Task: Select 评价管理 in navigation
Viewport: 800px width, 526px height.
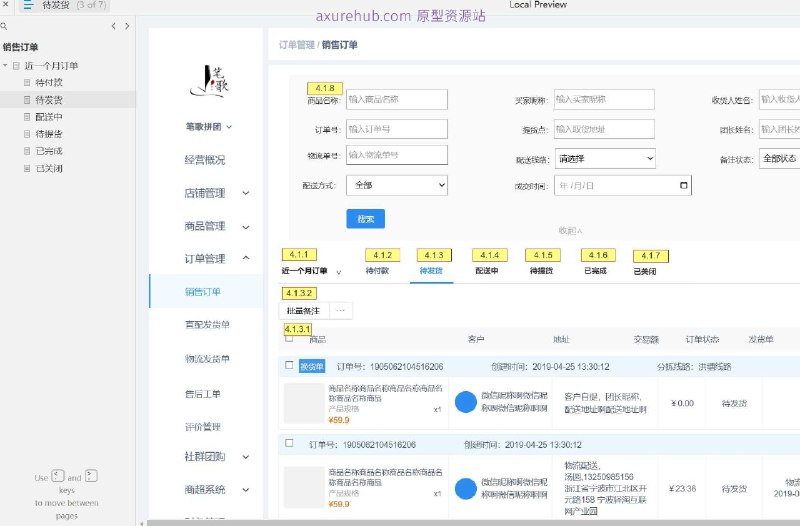Action: 203,427
